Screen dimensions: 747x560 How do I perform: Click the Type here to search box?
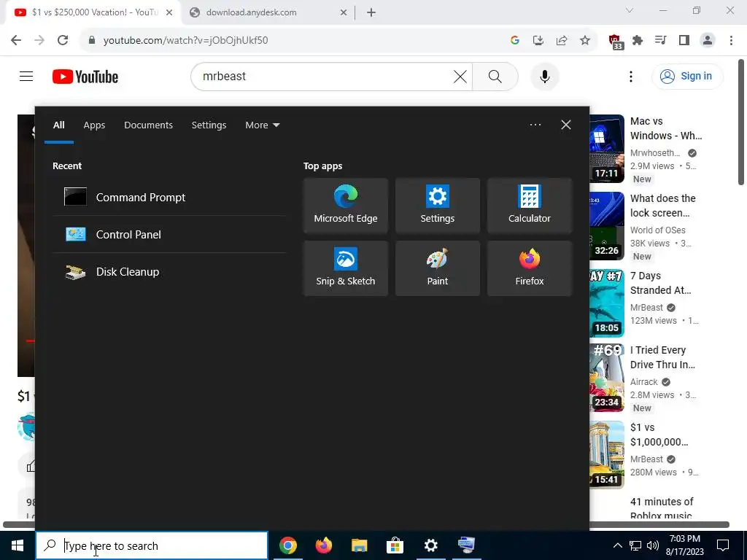[x=152, y=545]
